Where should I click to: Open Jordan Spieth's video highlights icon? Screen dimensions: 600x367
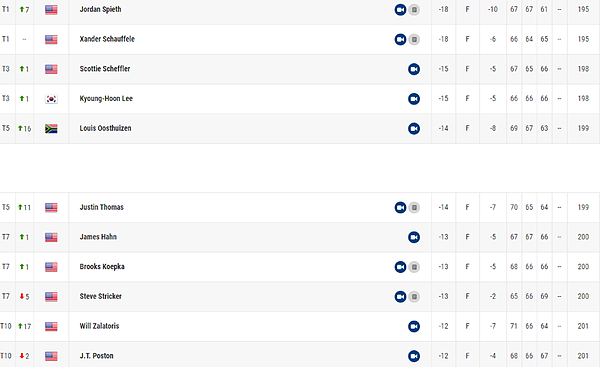(x=400, y=10)
